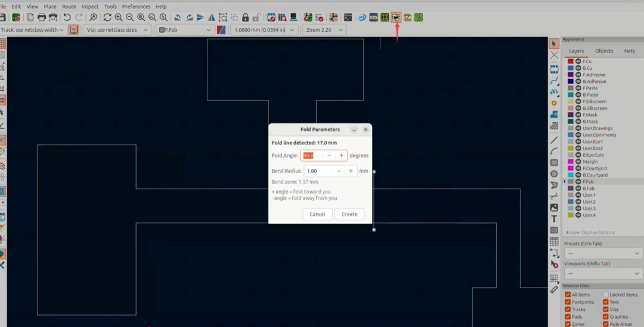Open the Viewports dropdown
This screenshot has height=327, width=644.
pos(603,273)
